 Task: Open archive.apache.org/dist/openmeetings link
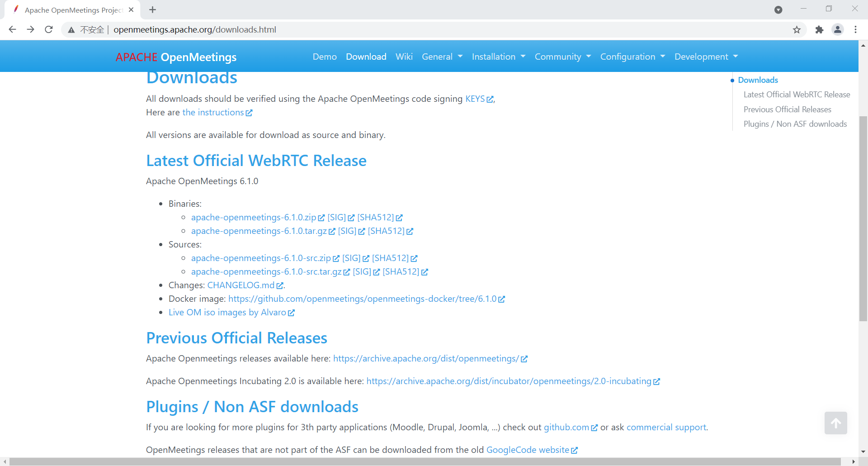[426, 358]
